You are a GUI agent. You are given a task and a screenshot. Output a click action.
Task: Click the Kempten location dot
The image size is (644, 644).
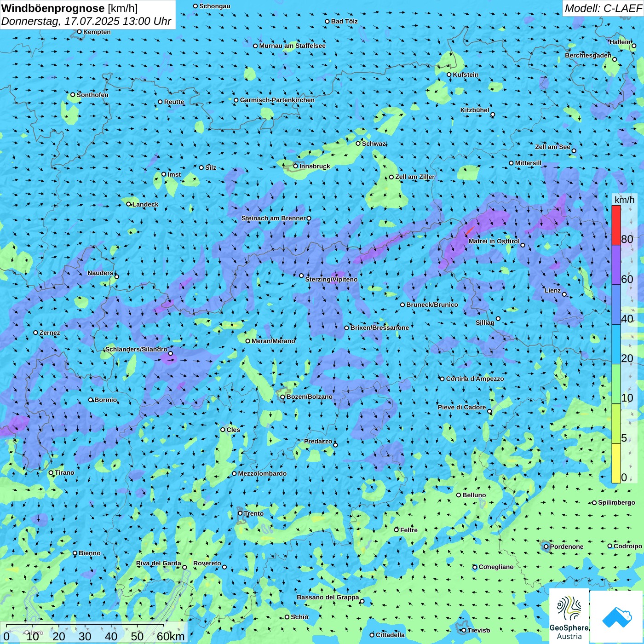point(79,32)
